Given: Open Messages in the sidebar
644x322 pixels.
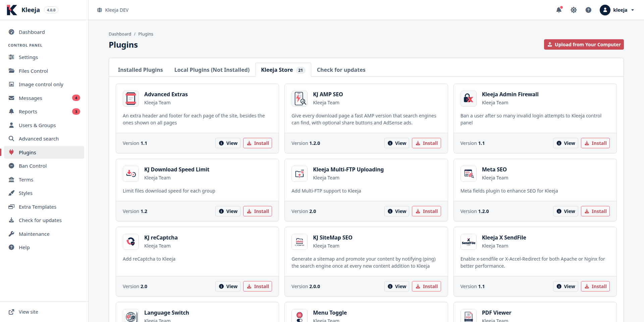Looking at the screenshot, I should (x=44, y=98).
